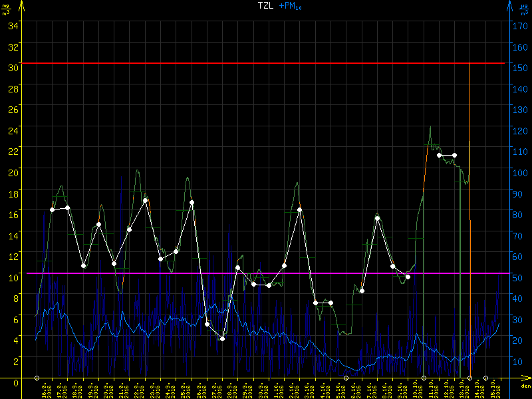Click the orange vertical spike line

pos(470,133)
